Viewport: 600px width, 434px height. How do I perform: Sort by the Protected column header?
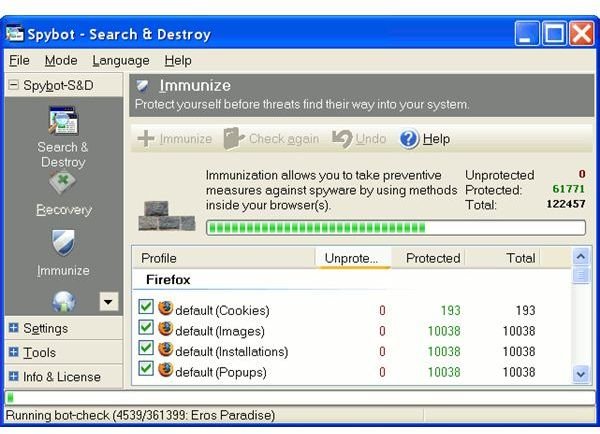click(428, 258)
